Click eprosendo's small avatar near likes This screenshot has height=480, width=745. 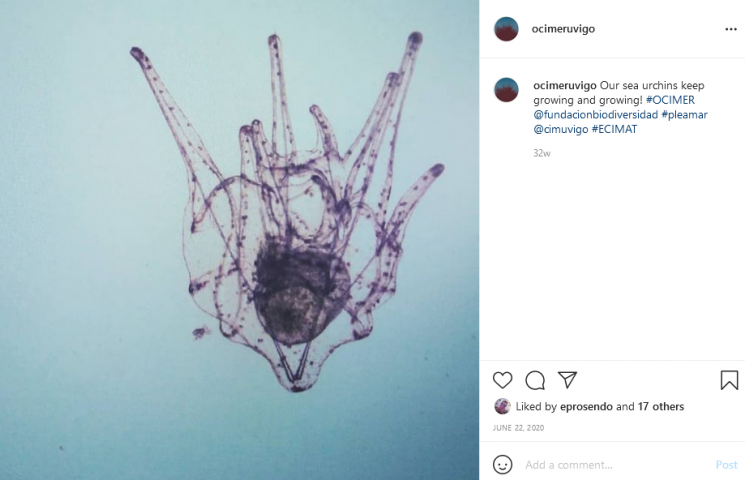click(502, 406)
